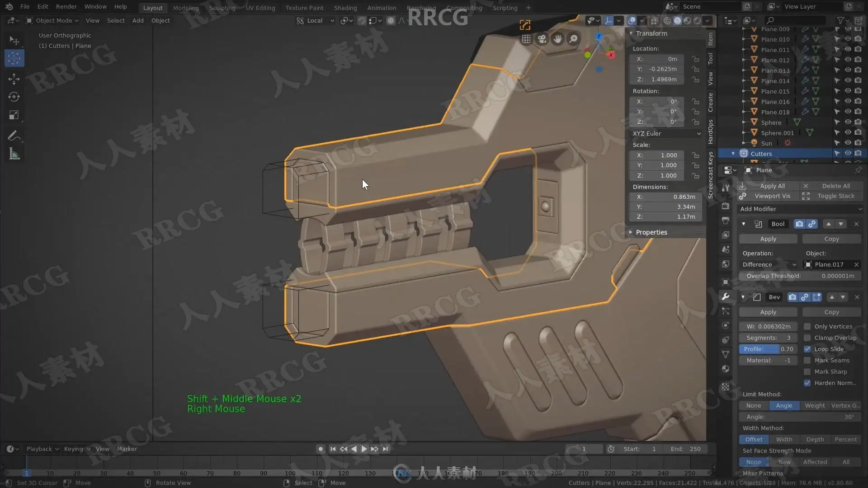Hide Sphere object with eye icon
The image size is (868, 488).
(848, 122)
